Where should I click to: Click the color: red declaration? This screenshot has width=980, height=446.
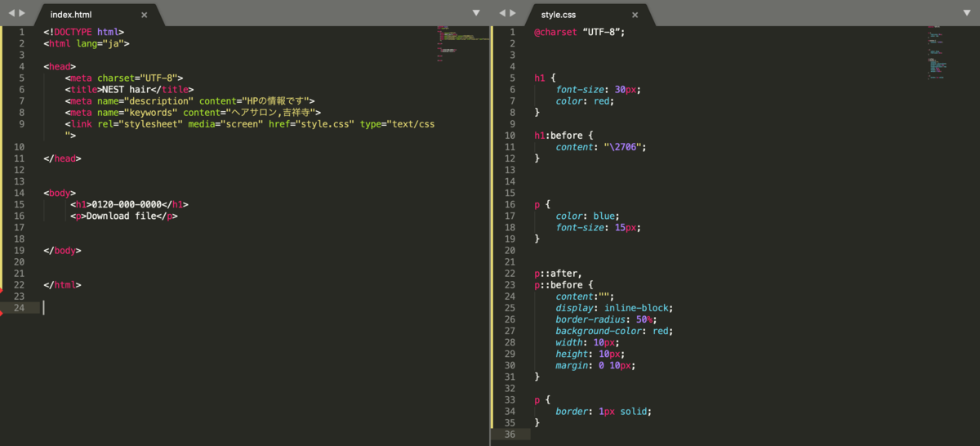click(x=585, y=100)
